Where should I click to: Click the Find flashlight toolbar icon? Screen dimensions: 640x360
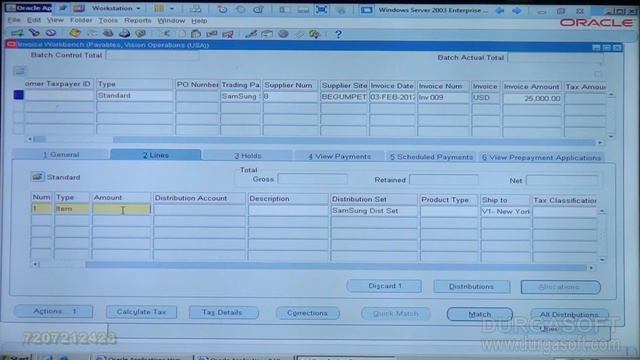point(35,33)
